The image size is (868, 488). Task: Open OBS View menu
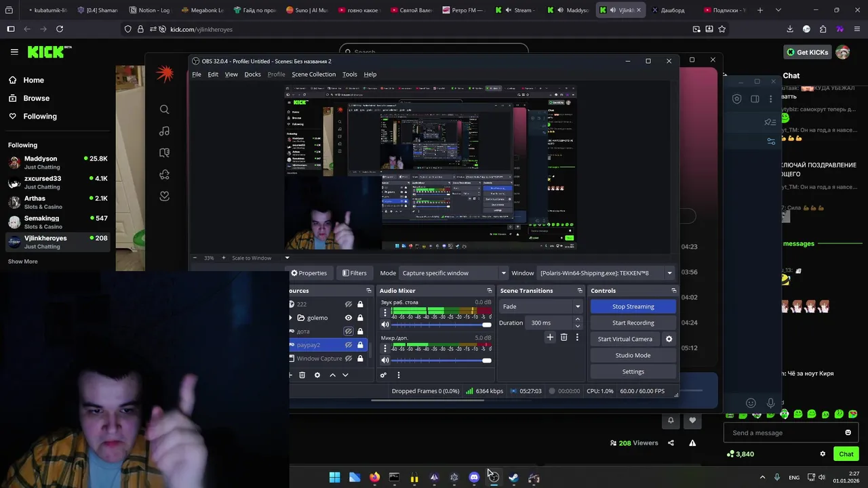[x=231, y=75]
